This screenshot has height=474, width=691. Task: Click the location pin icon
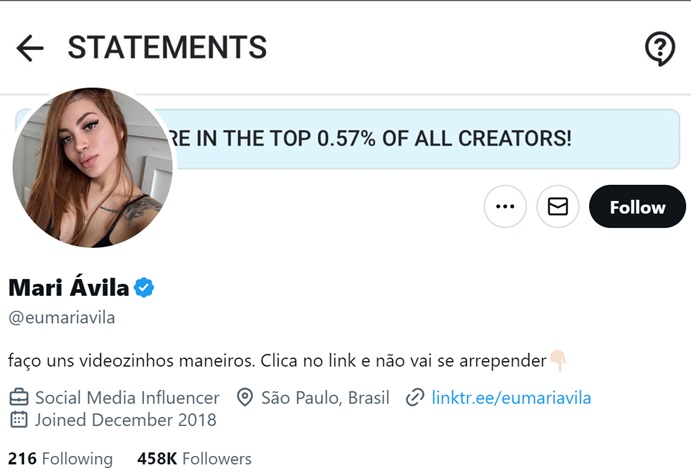pos(245,398)
